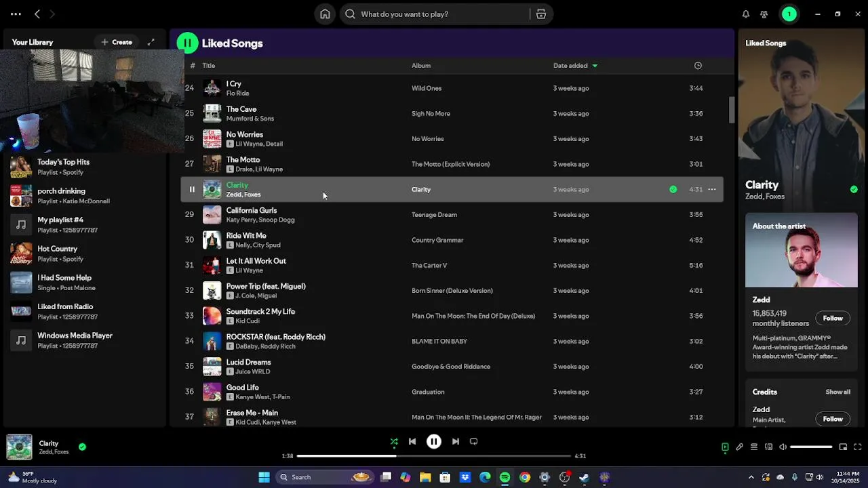
Task: Open Dropbox from the taskbar
Action: coord(465,478)
